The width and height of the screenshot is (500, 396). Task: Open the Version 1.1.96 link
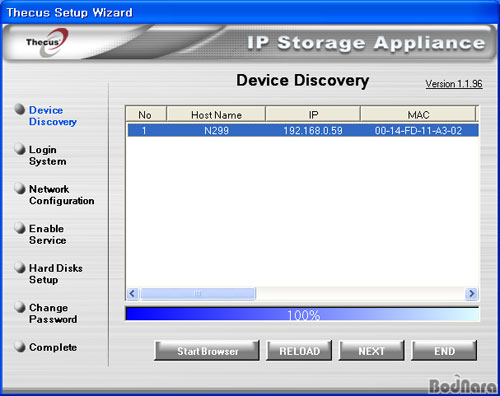click(x=454, y=84)
